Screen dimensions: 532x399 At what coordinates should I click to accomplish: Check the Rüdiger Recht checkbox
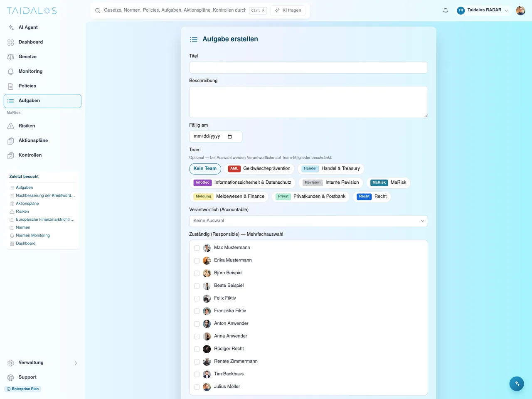coord(197,349)
